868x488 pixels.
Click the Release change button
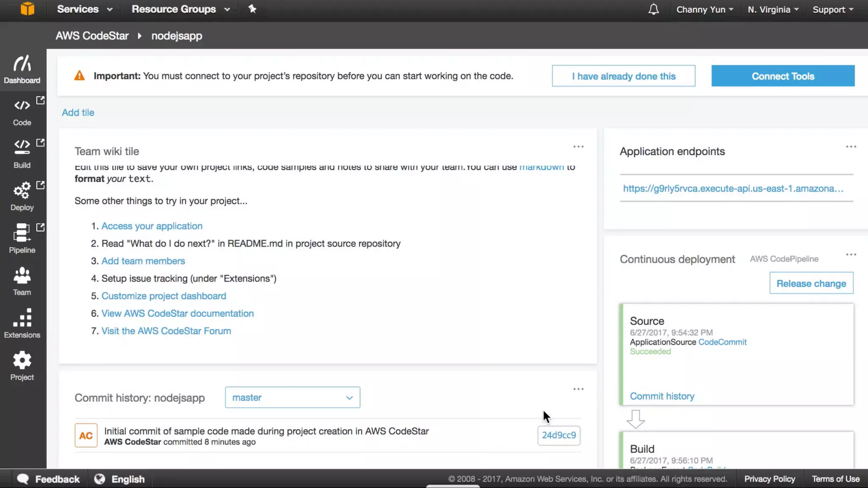click(811, 283)
